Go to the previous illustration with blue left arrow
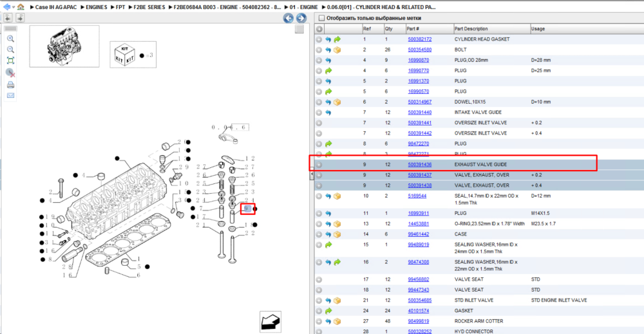Viewport: 644px width, 334px height. (289, 18)
